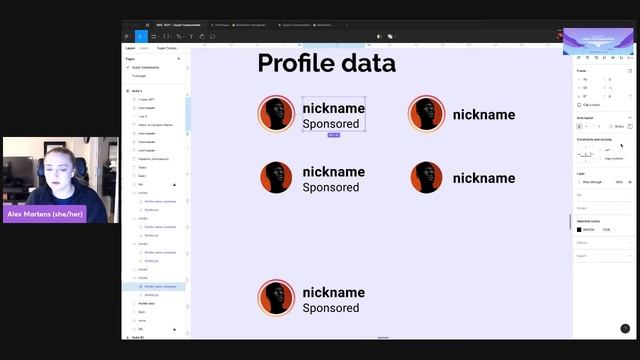
Task: Add an export setting in Export section
Action: tap(630, 256)
